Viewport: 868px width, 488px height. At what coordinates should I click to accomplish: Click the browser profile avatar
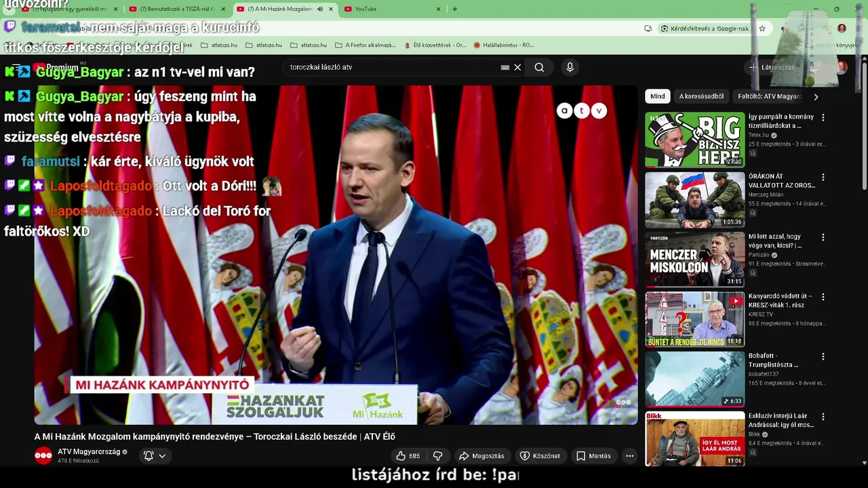(x=842, y=28)
